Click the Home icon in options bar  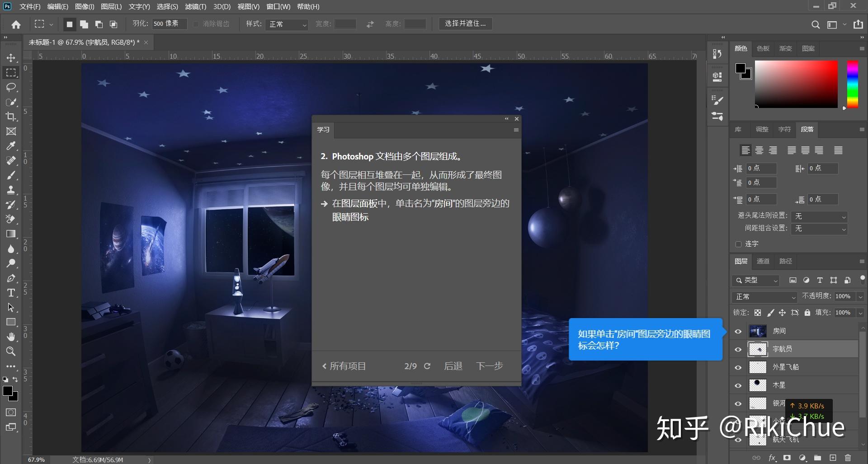pos(16,24)
